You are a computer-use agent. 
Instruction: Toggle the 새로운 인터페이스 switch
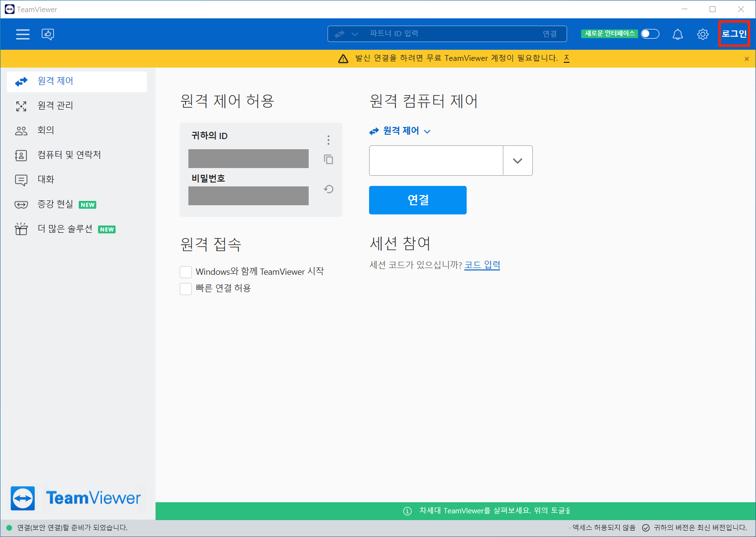click(650, 34)
